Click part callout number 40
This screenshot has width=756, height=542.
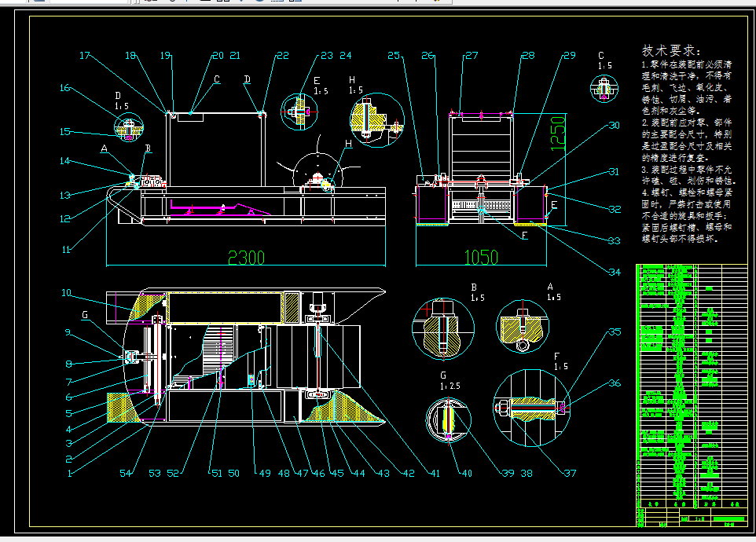pyautogui.click(x=467, y=474)
